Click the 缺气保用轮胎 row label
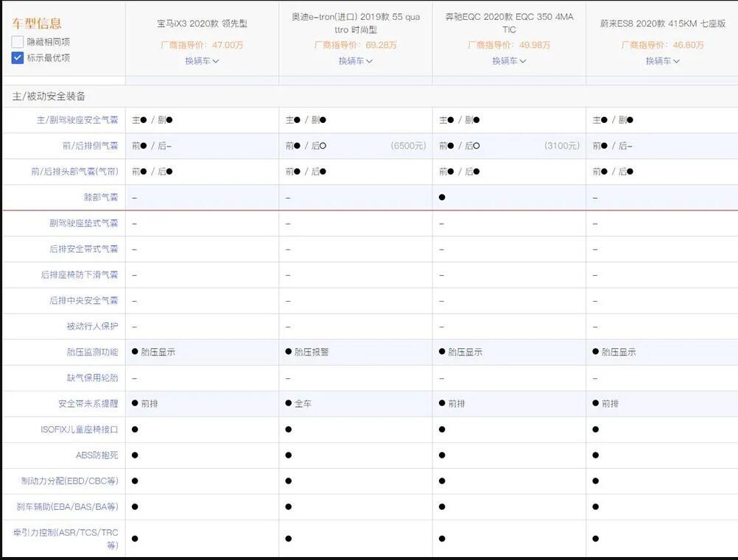The image size is (738, 560). pos(92,378)
